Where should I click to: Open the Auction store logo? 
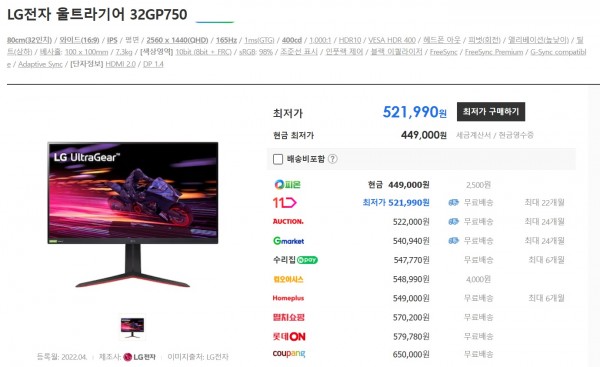pyautogui.click(x=288, y=222)
